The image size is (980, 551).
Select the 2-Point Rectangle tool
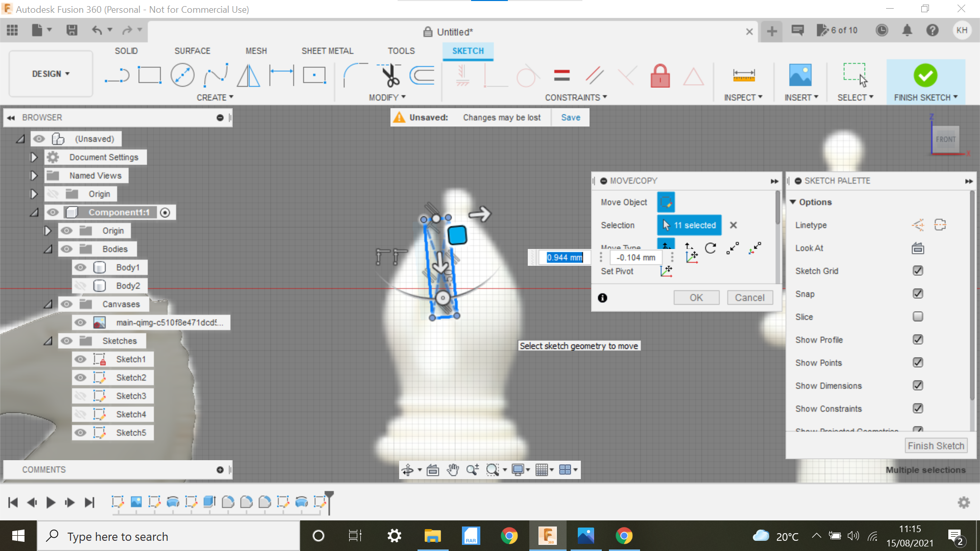point(150,75)
